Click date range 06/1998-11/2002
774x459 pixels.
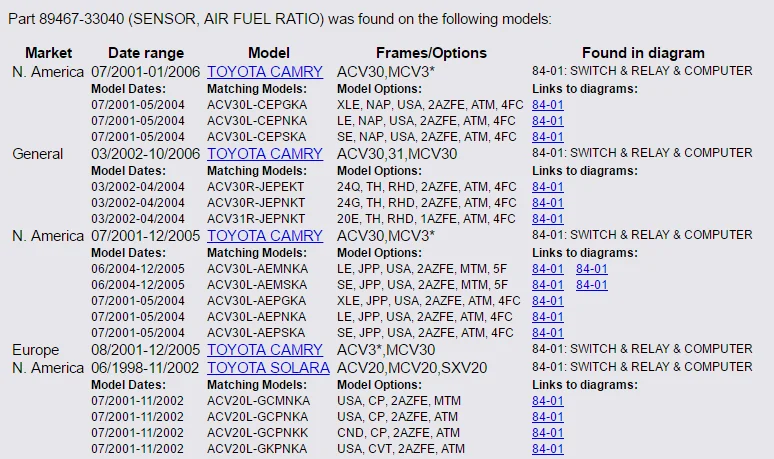point(145,368)
